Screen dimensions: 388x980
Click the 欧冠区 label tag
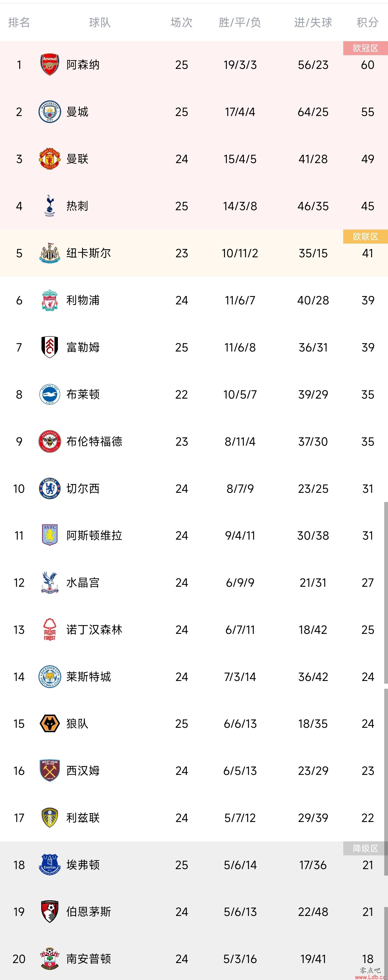tap(366, 48)
